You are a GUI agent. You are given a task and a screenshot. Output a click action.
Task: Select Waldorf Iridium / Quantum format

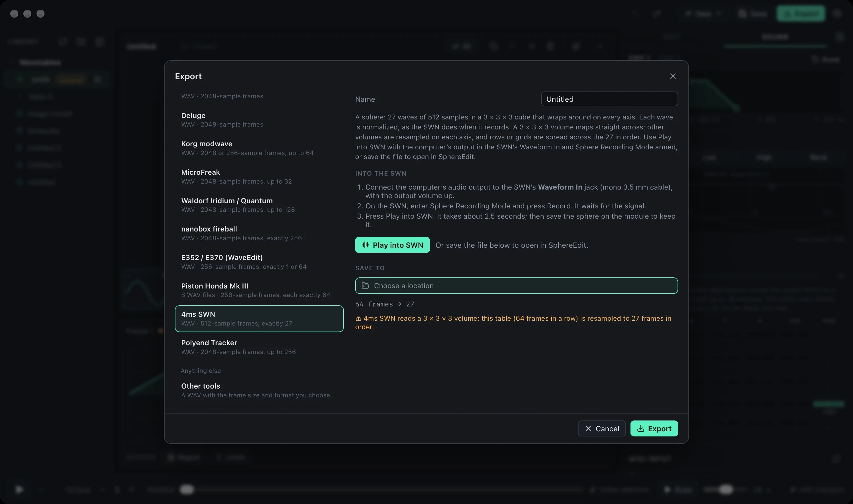point(259,205)
